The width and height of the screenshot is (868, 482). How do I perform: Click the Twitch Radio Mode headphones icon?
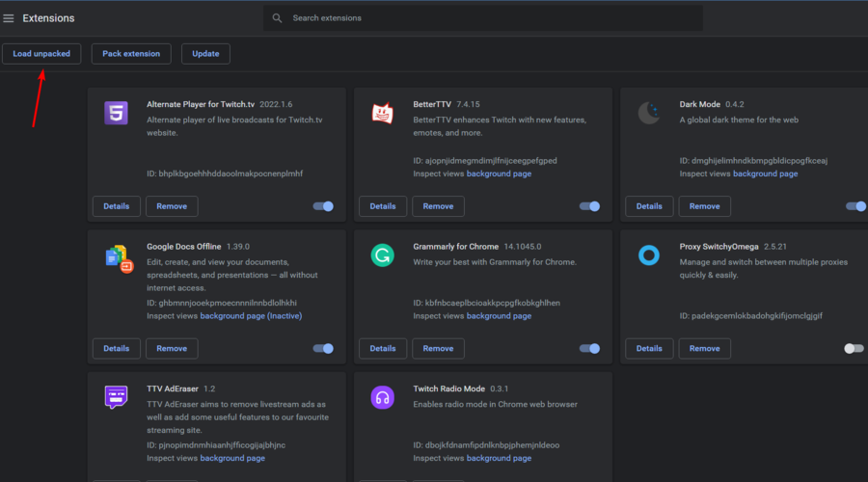[383, 397]
